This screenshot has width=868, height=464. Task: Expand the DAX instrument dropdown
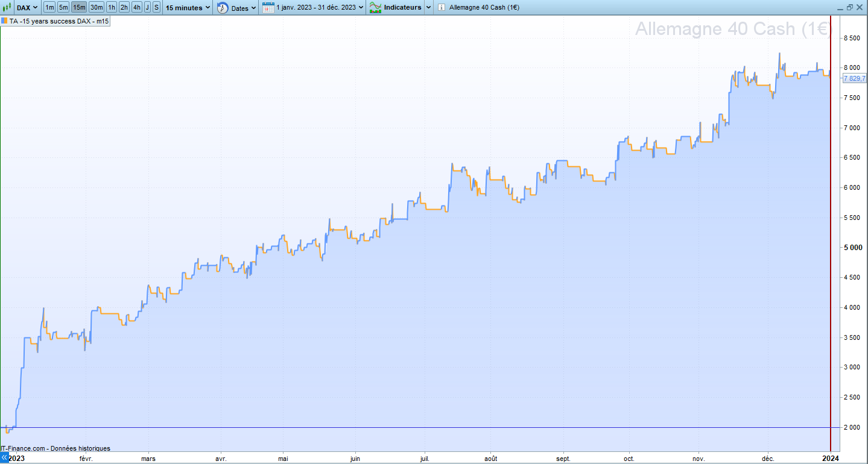(x=27, y=7)
